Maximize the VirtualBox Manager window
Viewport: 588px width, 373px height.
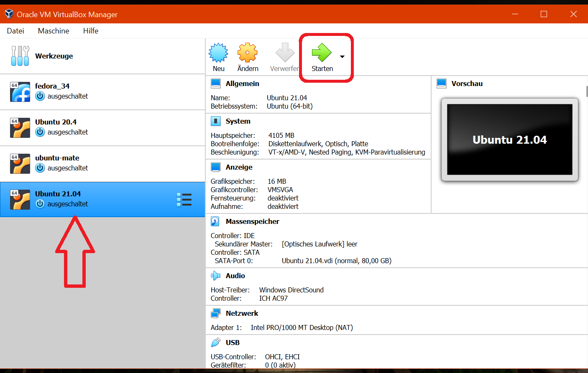(544, 14)
